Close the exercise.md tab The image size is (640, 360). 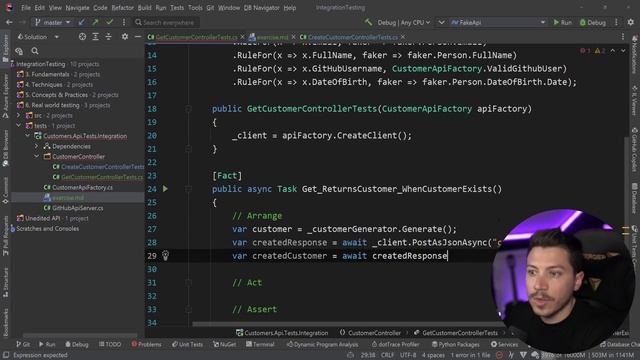(293, 37)
